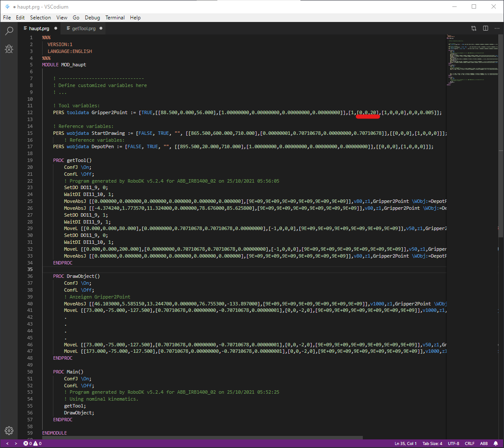Image resolution: width=504 pixels, height=448 pixels.
Task: Open the Selection menu
Action: pyautogui.click(x=40, y=18)
